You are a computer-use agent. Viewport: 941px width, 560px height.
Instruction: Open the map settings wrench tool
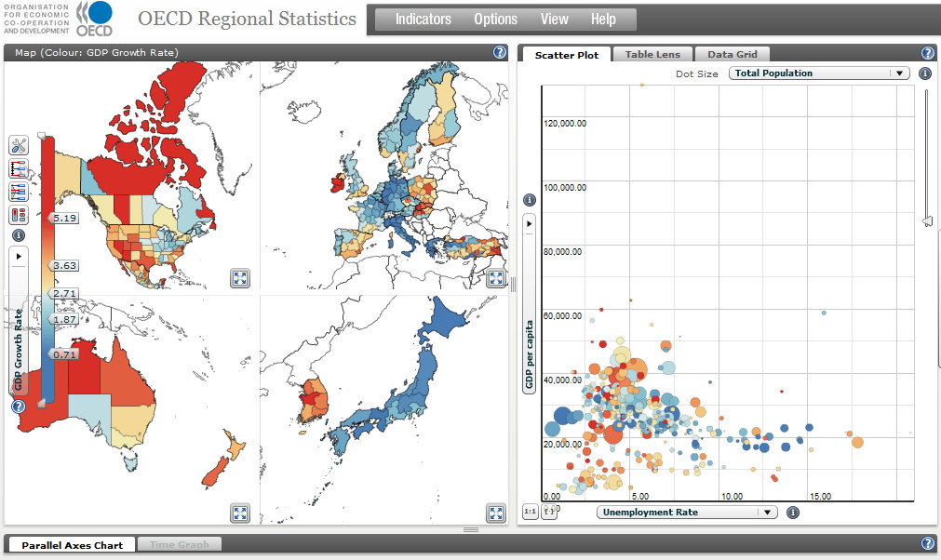coord(19,146)
